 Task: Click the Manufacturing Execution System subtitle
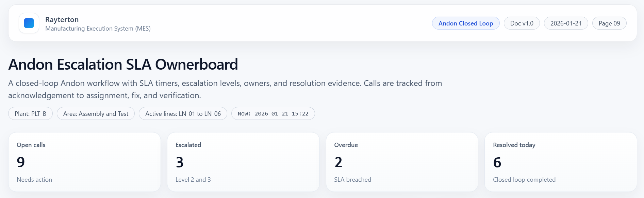(x=98, y=29)
